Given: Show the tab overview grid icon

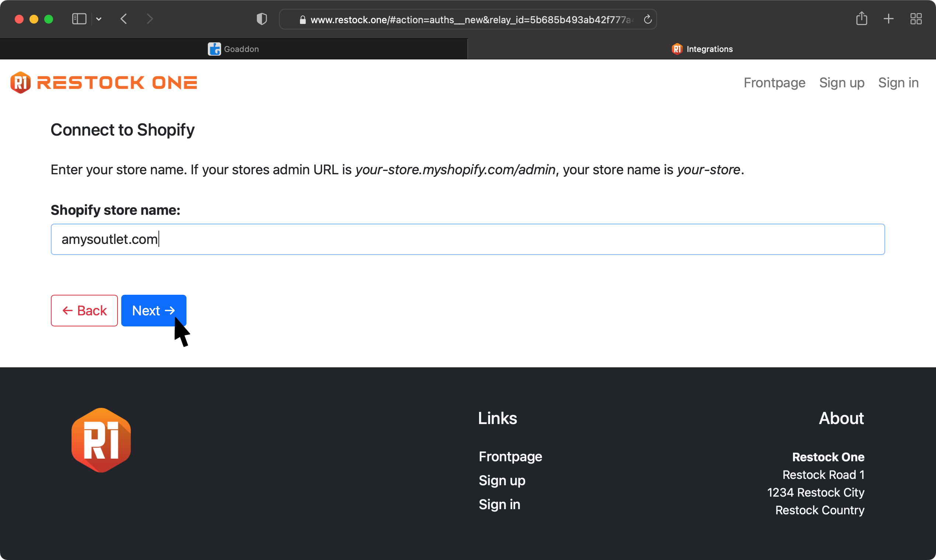Looking at the screenshot, I should point(916,19).
